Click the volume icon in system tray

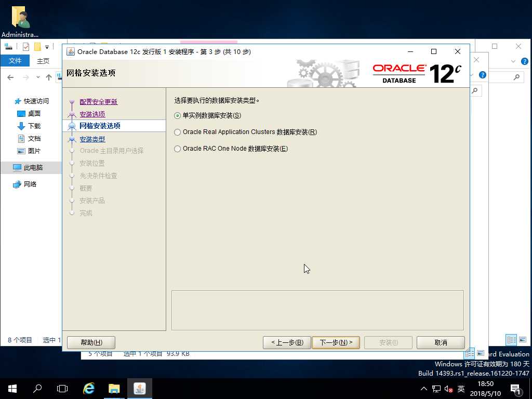pos(448,389)
